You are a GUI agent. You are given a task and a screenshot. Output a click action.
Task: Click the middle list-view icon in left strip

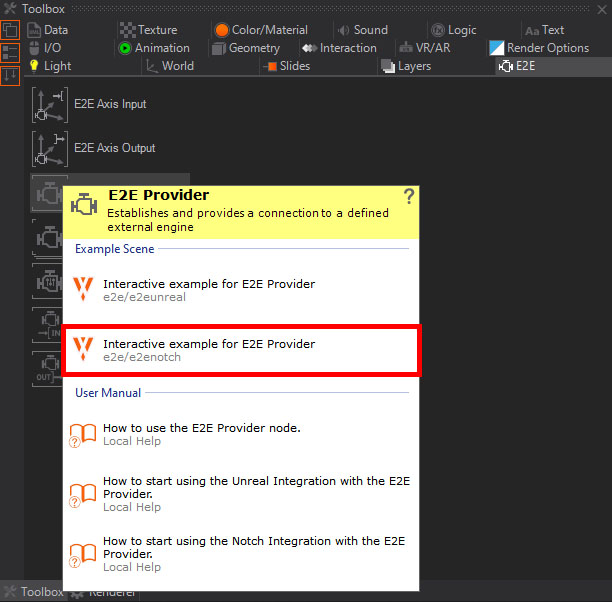click(10, 52)
